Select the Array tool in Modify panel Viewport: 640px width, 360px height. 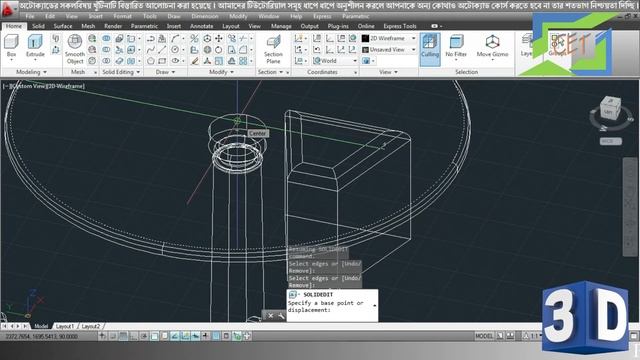[243, 61]
